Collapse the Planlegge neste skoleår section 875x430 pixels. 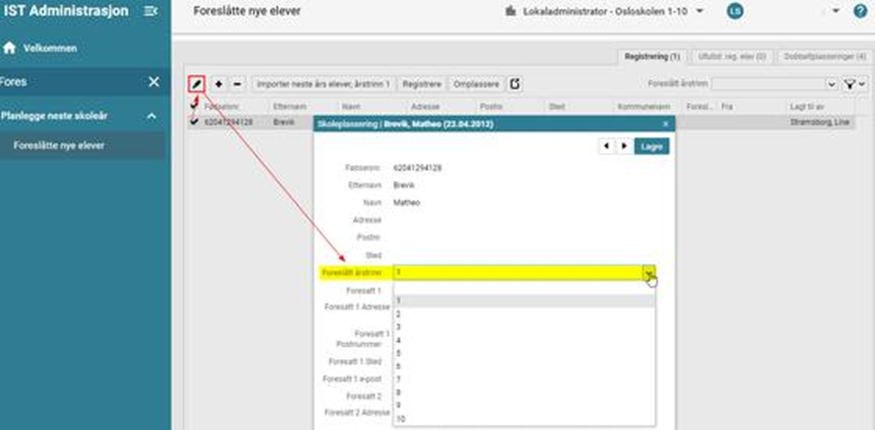152,116
